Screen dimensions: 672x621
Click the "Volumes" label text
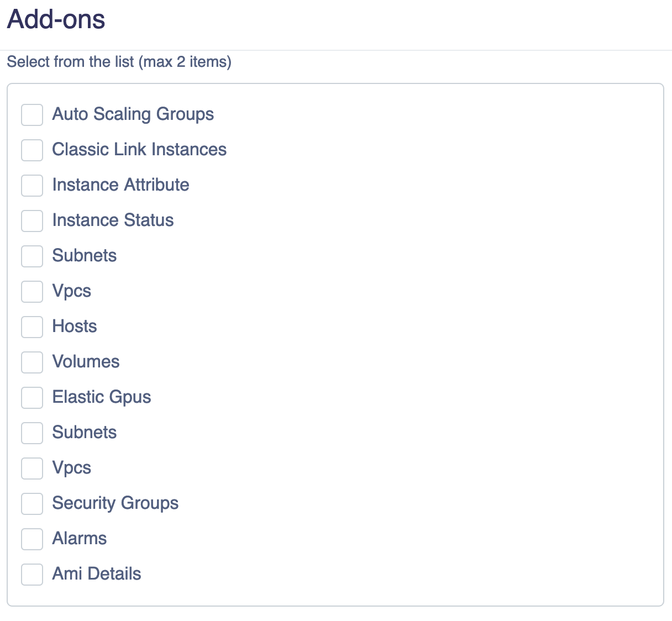pyautogui.click(x=86, y=361)
